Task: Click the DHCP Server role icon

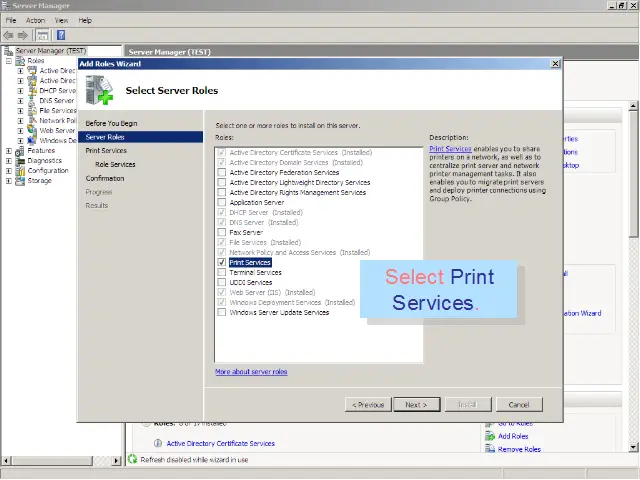Action: (32, 91)
